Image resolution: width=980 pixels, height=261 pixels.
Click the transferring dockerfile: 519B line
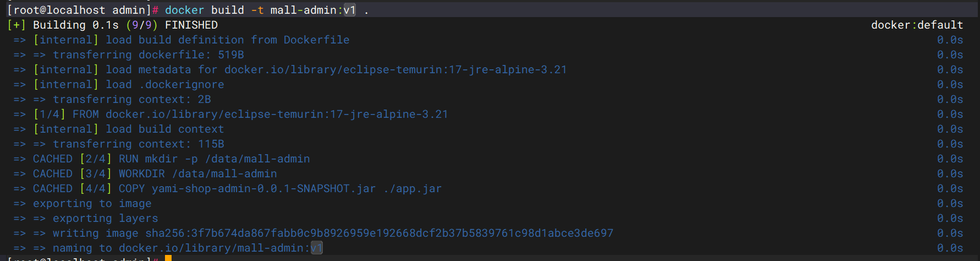148,55
